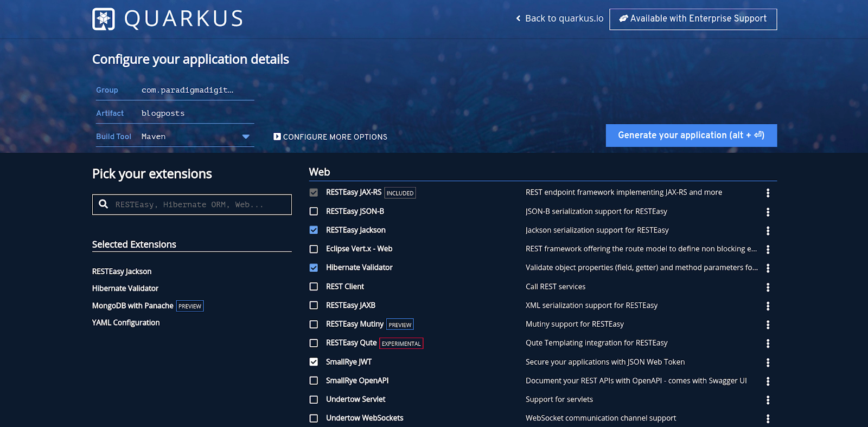This screenshot has width=868, height=427.
Task: Remove MongoDB with Panache from Selected Extensions
Action: coord(132,306)
